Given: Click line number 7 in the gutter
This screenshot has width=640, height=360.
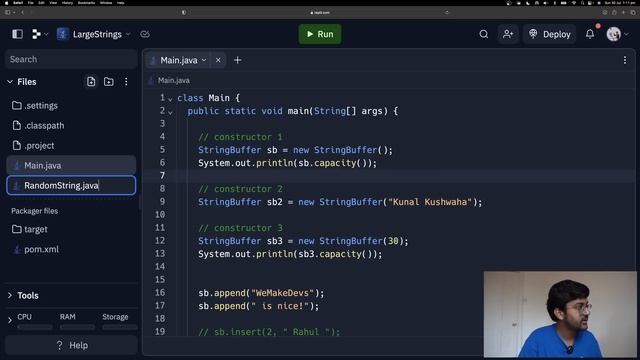Looking at the screenshot, I should tap(162, 176).
